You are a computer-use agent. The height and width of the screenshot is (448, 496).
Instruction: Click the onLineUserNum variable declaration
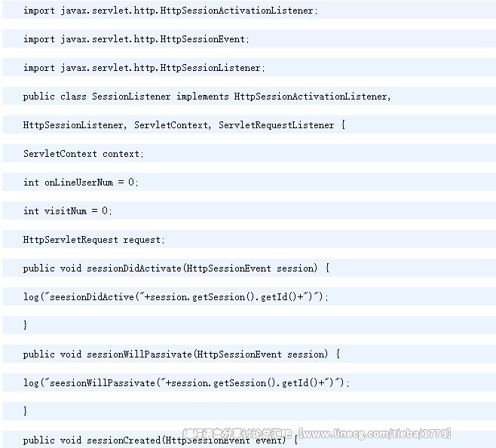(81, 183)
